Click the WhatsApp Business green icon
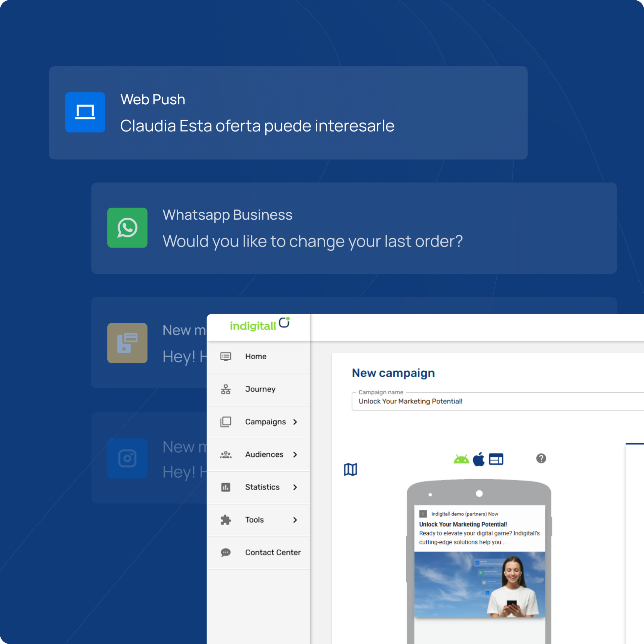Viewport: 644px width, 644px height. click(x=127, y=228)
